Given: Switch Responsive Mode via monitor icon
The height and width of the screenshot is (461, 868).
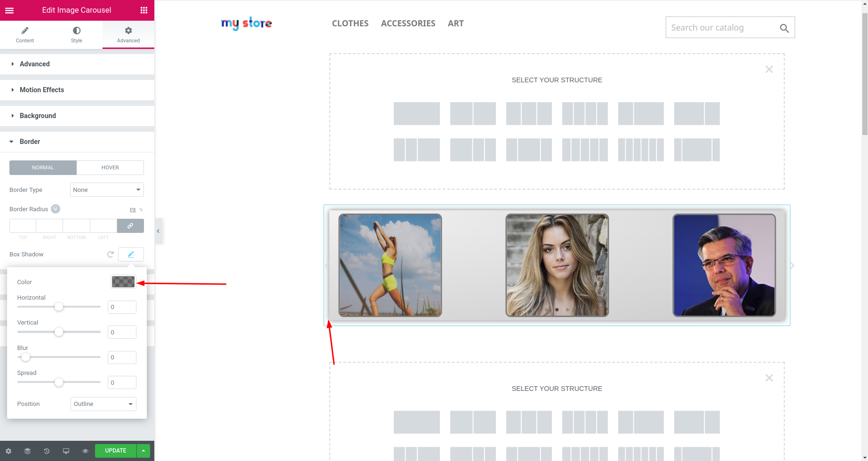Looking at the screenshot, I should 66,451.
